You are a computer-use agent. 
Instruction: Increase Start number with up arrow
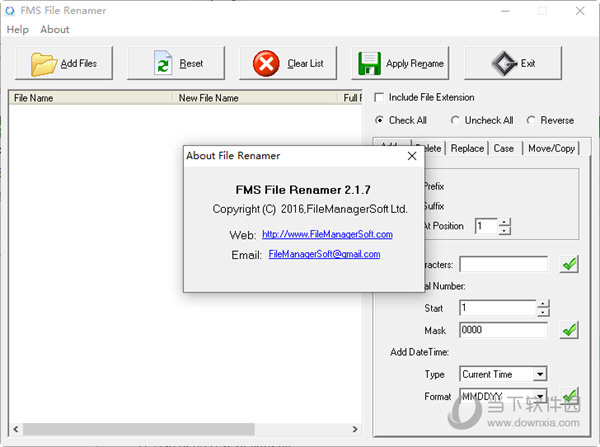543,304
